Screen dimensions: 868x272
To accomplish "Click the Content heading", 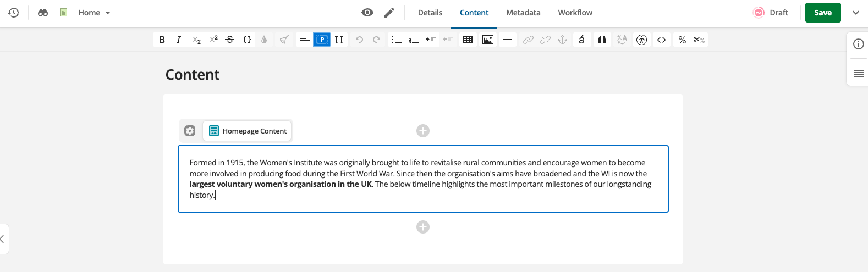I will [193, 75].
